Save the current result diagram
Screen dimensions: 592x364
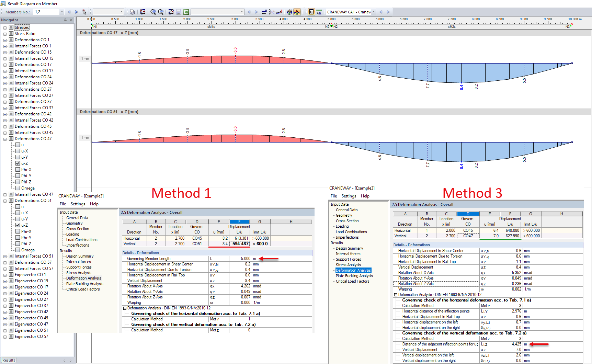(x=178, y=12)
